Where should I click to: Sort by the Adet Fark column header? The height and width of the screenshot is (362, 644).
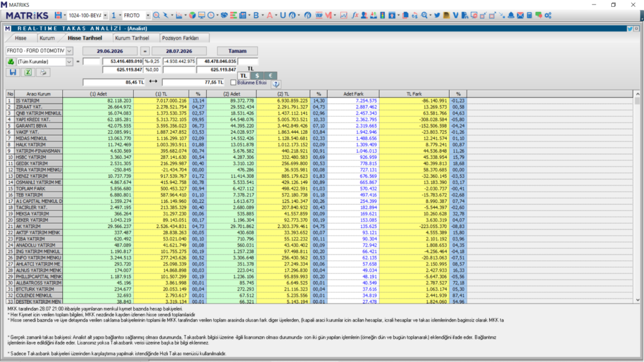(353, 94)
